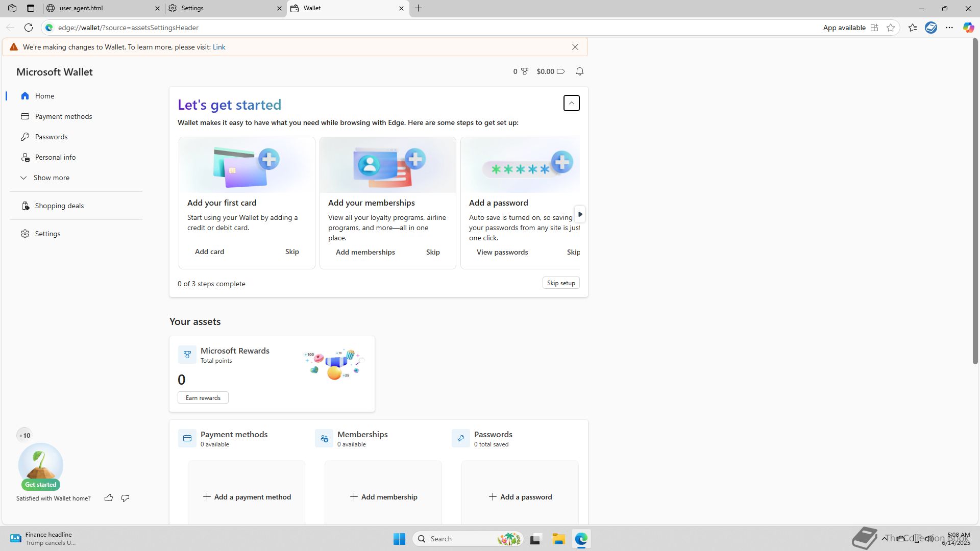Click the $0.00 cashback balance icon
The width and height of the screenshot is (980, 551).
(560, 71)
